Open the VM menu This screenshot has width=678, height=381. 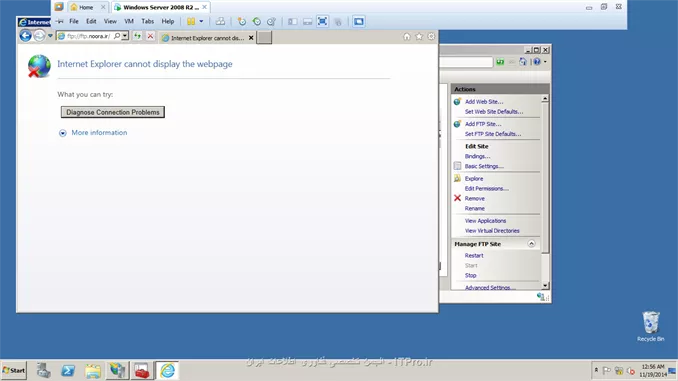pos(129,21)
